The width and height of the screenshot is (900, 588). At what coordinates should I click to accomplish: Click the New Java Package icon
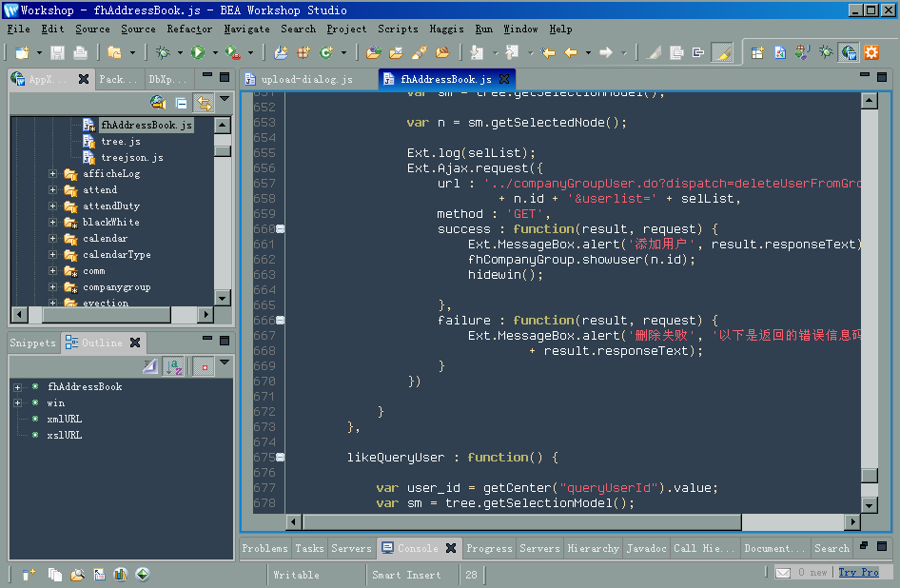click(303, 53)
